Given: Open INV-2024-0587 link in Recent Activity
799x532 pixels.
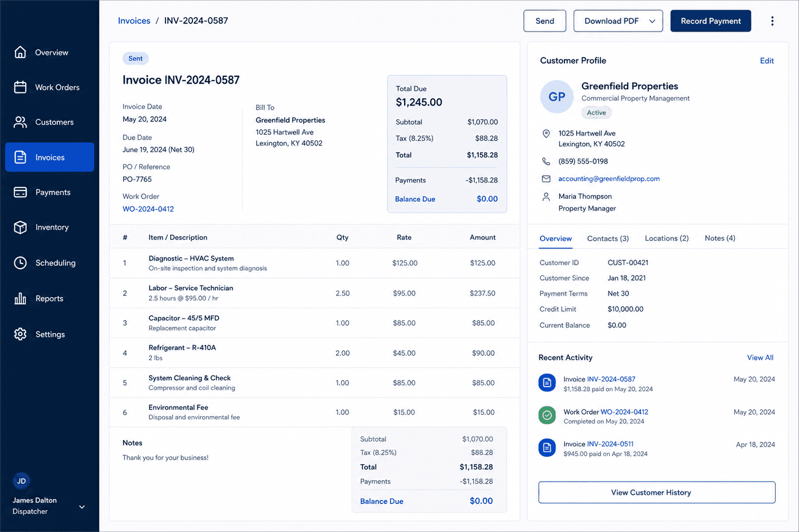Looking at the screenshot, I should click(x=611, y=379).
